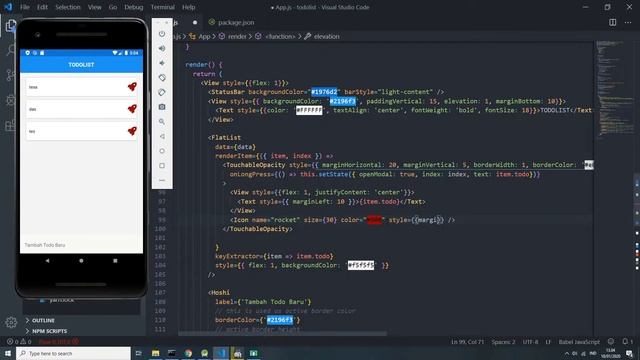
Task: Open the emulator extended controls (three dots)
Action: pos(162,180)
